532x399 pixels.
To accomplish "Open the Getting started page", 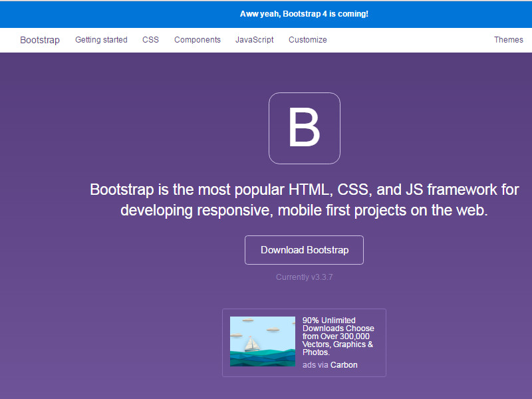I will tap(101, 40).
